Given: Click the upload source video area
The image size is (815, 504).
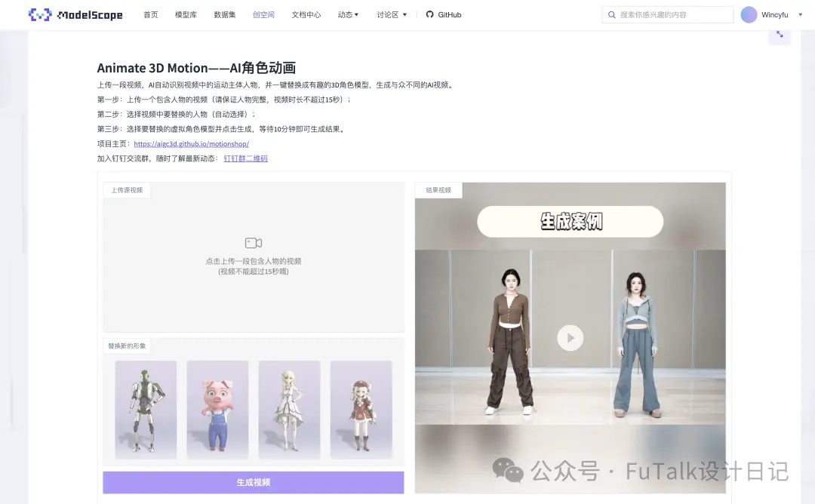Looking at the screenshot, I should tap(253, 257).
